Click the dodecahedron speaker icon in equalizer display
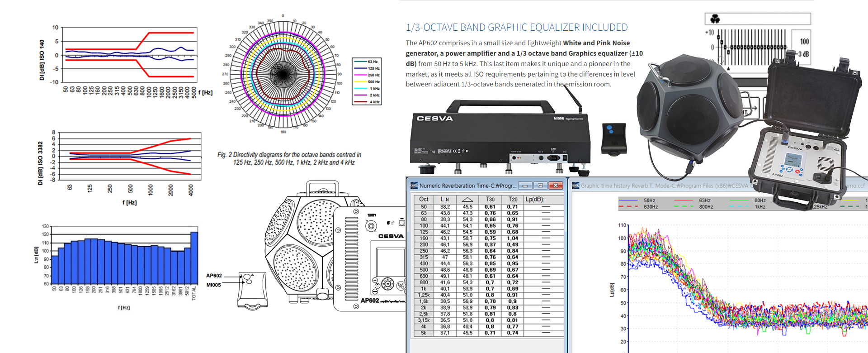The width and height of the screenshot is (868, 353). click(x=715, y=19)
